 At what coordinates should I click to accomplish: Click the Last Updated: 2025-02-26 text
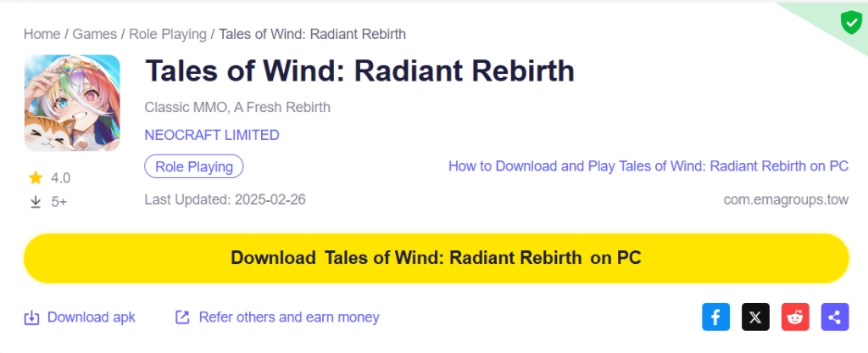[225, 199]
